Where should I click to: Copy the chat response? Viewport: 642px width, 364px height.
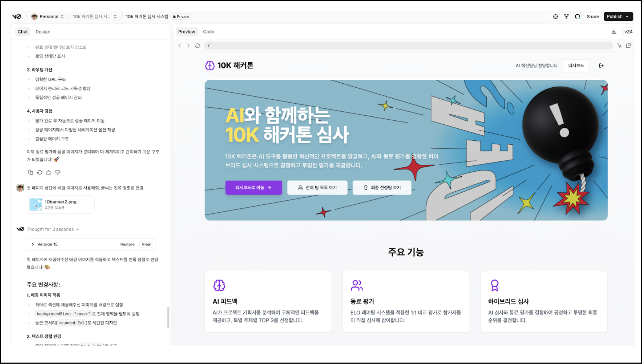(x=31, y=172)
